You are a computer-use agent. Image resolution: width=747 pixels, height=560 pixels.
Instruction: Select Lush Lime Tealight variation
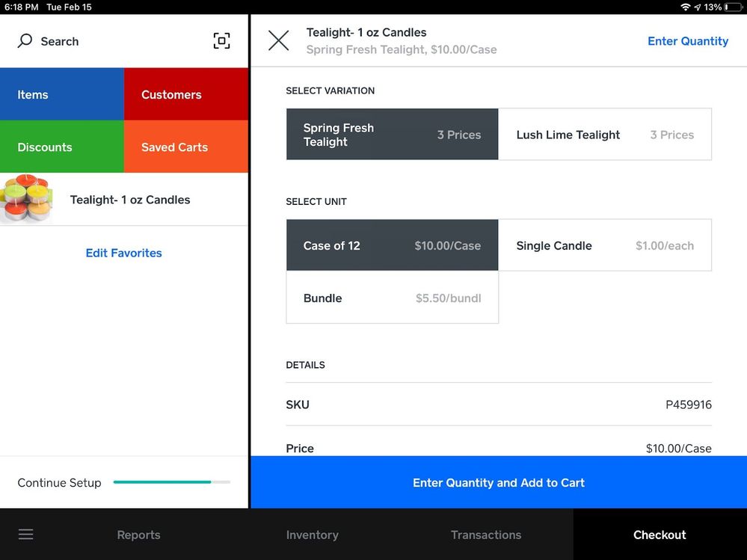pyautogui.click(x=604, y=135)
